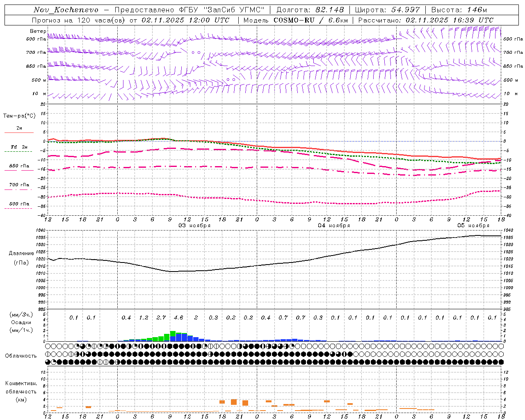This screenshot has width=525, height=420.
Task: Select the latitude value 54.997
Action: 406,10
